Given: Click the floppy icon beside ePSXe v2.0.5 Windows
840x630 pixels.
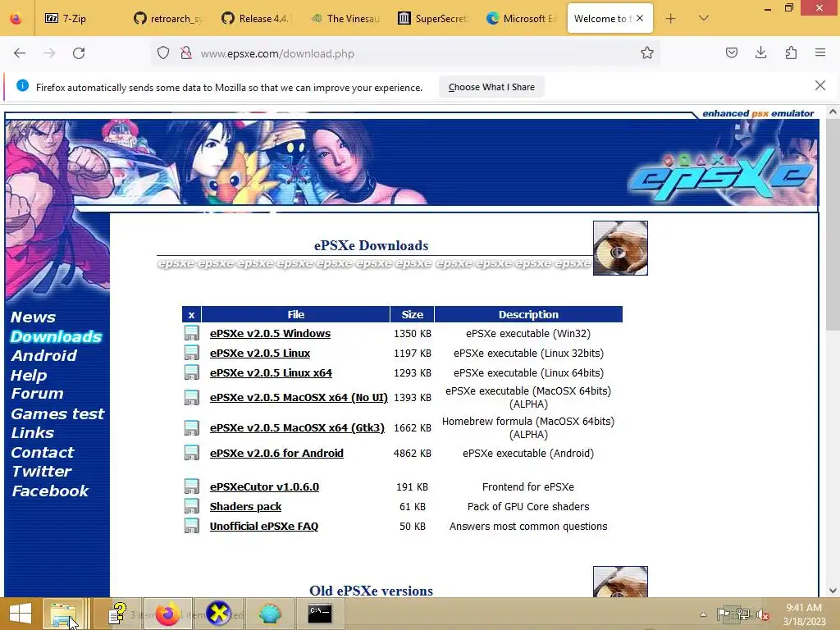Looking at the screenshot, I should [x=191, y=333].
